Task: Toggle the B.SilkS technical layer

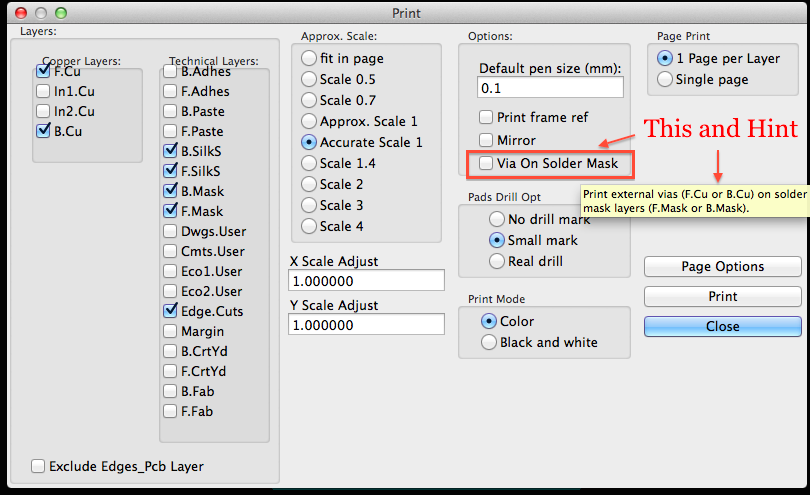Action: (x=170, y=151)
